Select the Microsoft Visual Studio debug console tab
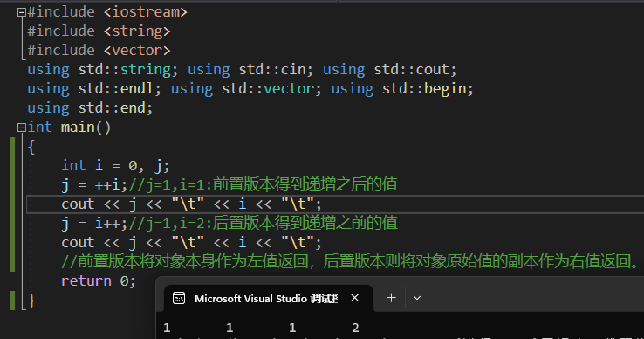Image resolution: width=644 pixels, height=339 pixels. pos(269,298)
